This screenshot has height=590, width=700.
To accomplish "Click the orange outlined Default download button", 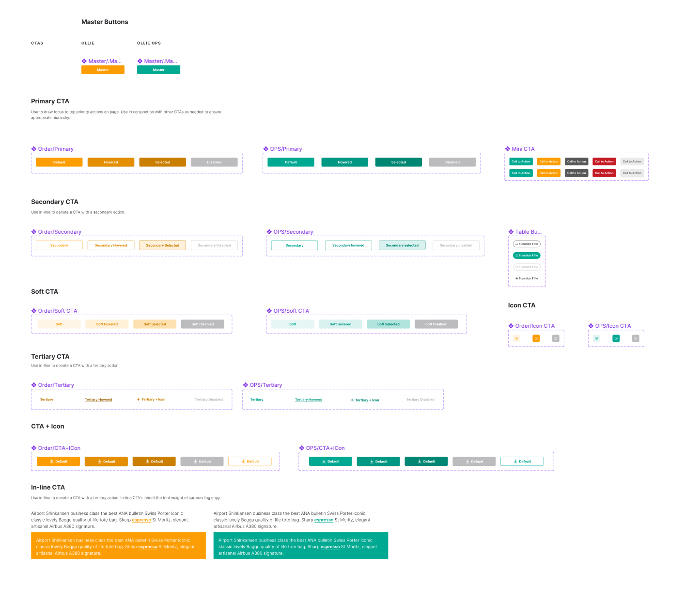I will tap(250, 462).
